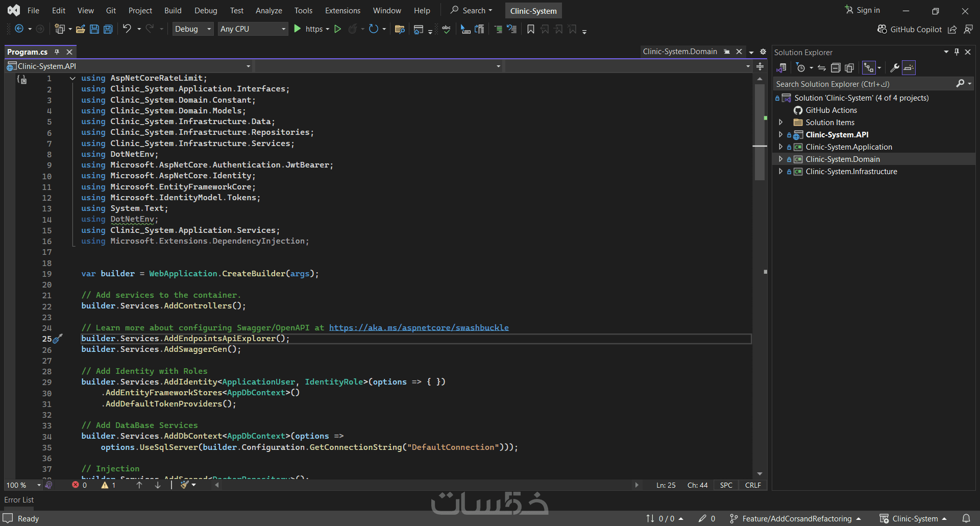Click the horizontal scrollbar right arrow

pyautogui.click(x=636, y=485)
